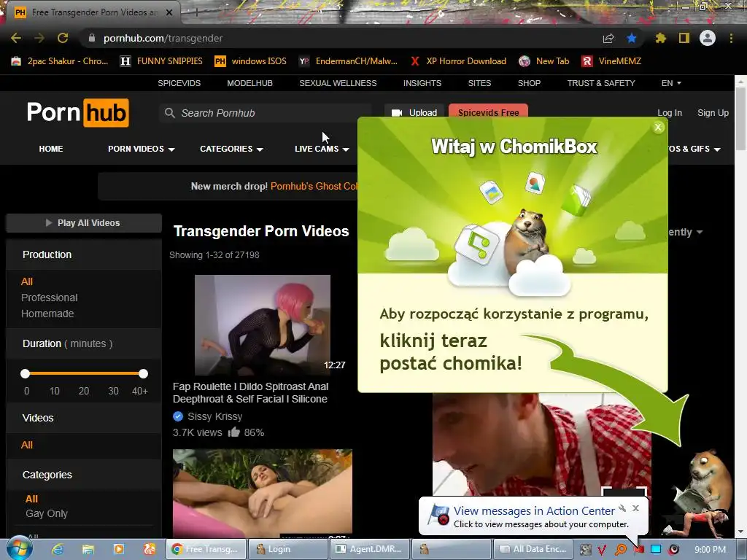Close the browser tab with the X
The width and height of the screenshot is (747, 560).
pos(169,12)
